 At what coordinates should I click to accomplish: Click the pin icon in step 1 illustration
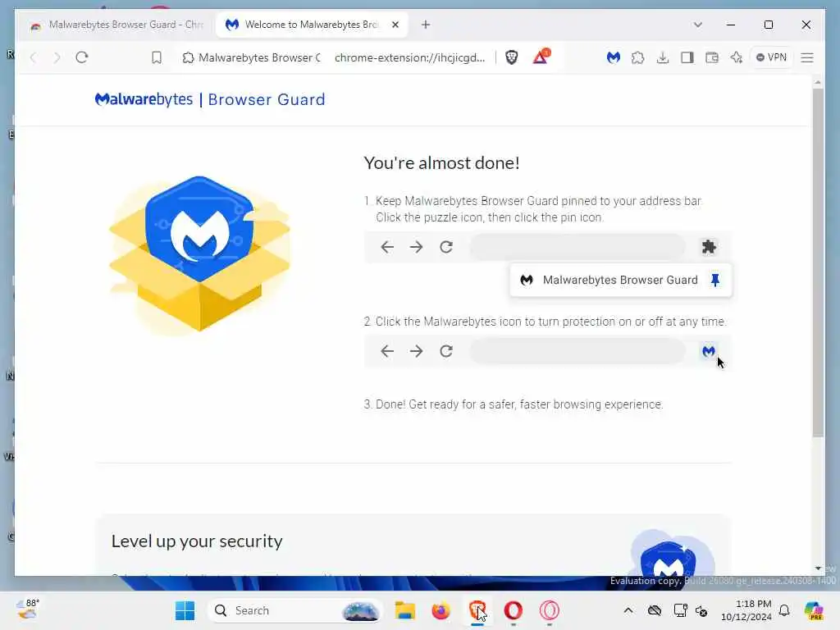point(715,280)
